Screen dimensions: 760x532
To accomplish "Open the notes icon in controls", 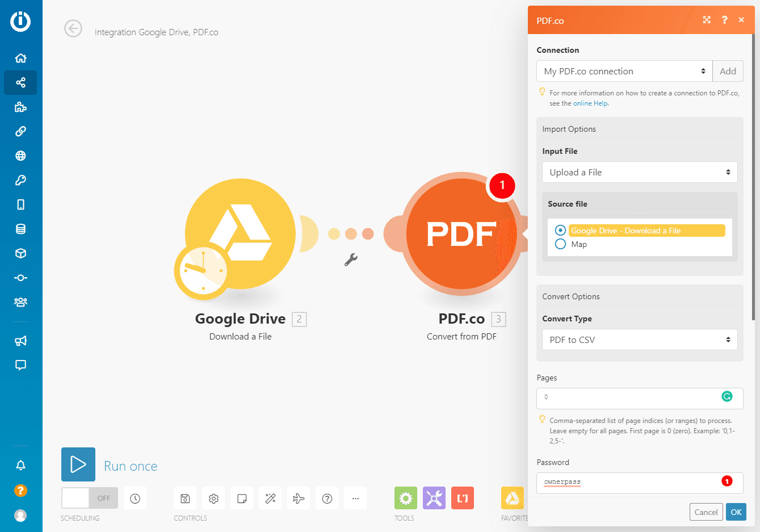I will coord(242,499).
